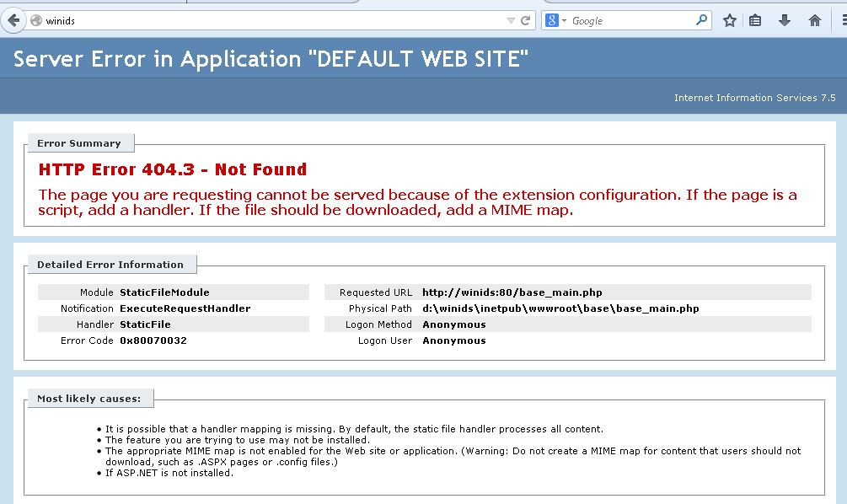Click the Error Code 0x80070032 value
Viewport: 847px width, 504px height.
(153, 340)
